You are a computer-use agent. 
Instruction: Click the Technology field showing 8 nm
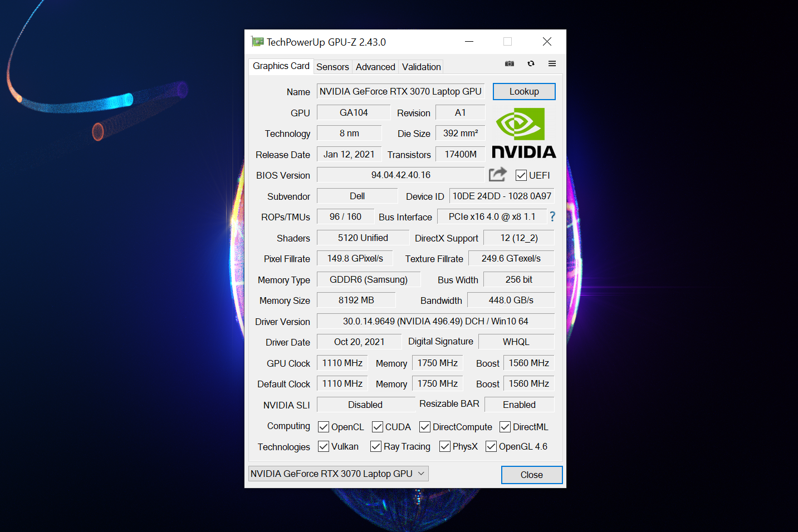tap(349, 133)
